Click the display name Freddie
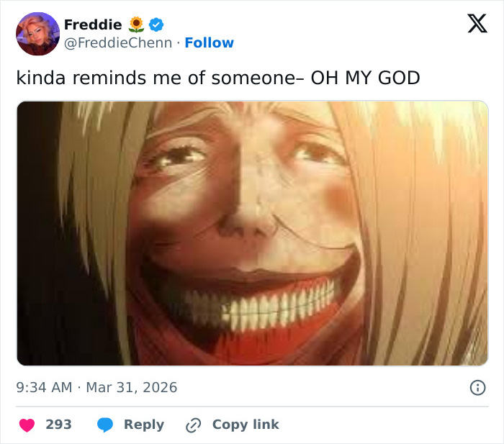Viewport: 504px width, 444px height. click(92, 24)
